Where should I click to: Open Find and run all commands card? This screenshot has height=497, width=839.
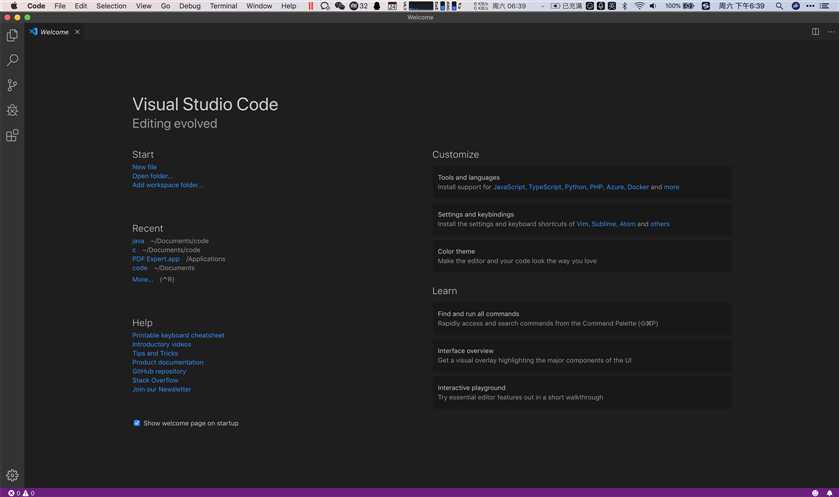[581, 319]
